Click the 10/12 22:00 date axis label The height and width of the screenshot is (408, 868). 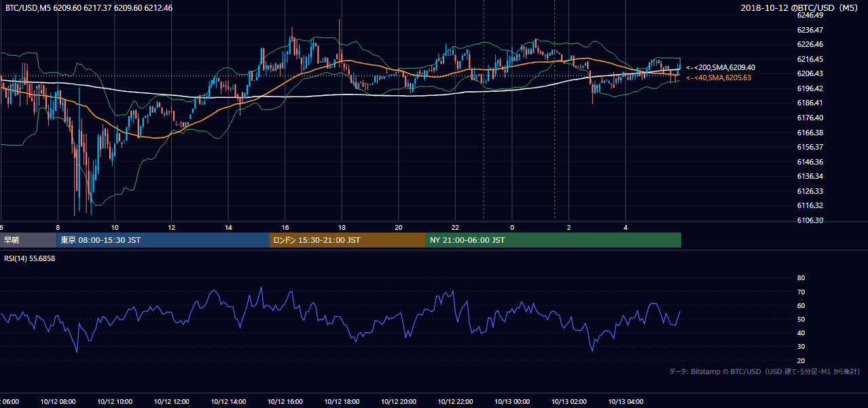[x=455, y=401]
